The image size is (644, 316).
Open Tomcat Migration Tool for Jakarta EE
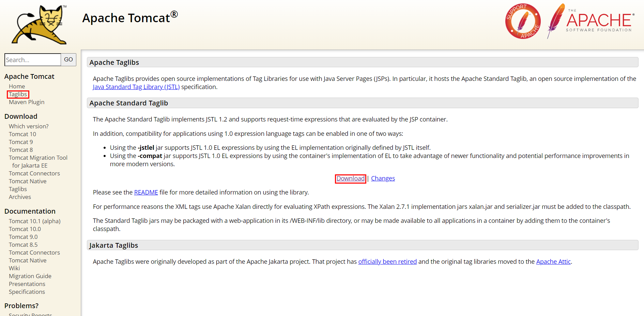(38, 161)
